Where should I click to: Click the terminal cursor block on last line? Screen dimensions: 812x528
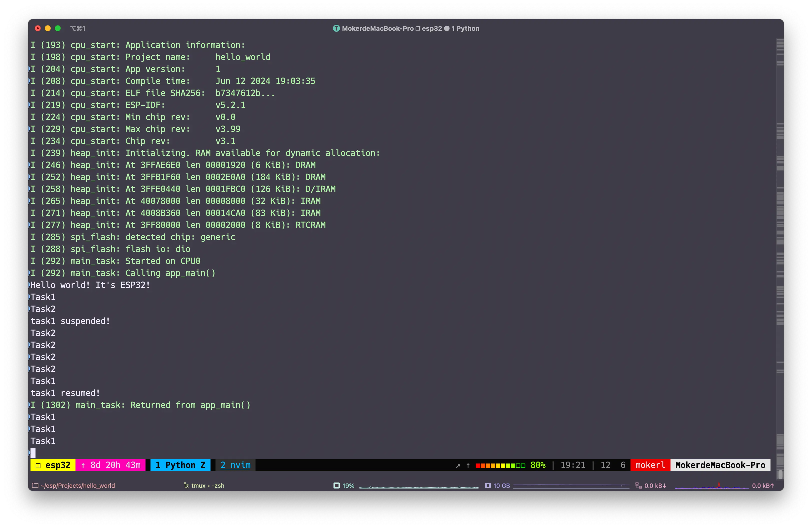33,453
